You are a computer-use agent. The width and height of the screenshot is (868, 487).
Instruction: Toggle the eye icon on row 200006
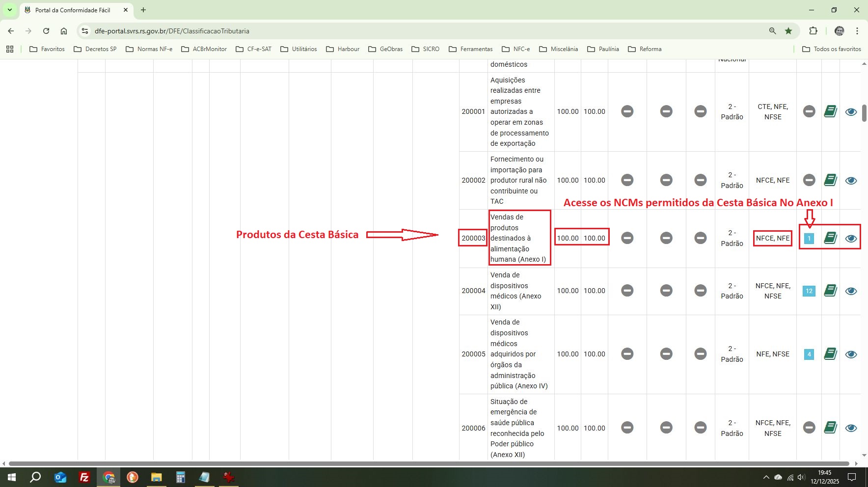(852, 428)
